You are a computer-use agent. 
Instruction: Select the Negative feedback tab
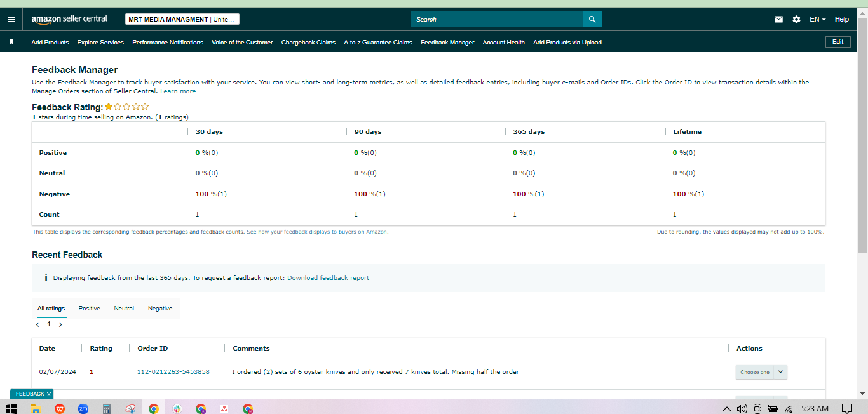pos(160,309)
